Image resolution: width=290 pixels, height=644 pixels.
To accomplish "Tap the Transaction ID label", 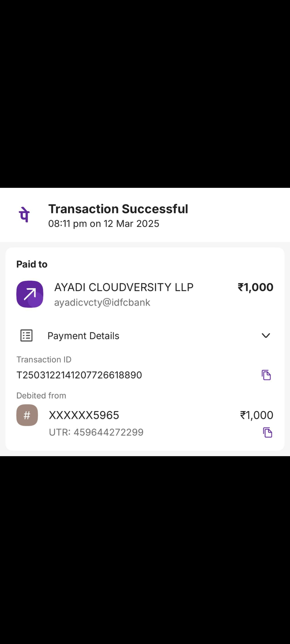I will pyautogui.click(x=44, y=360).
